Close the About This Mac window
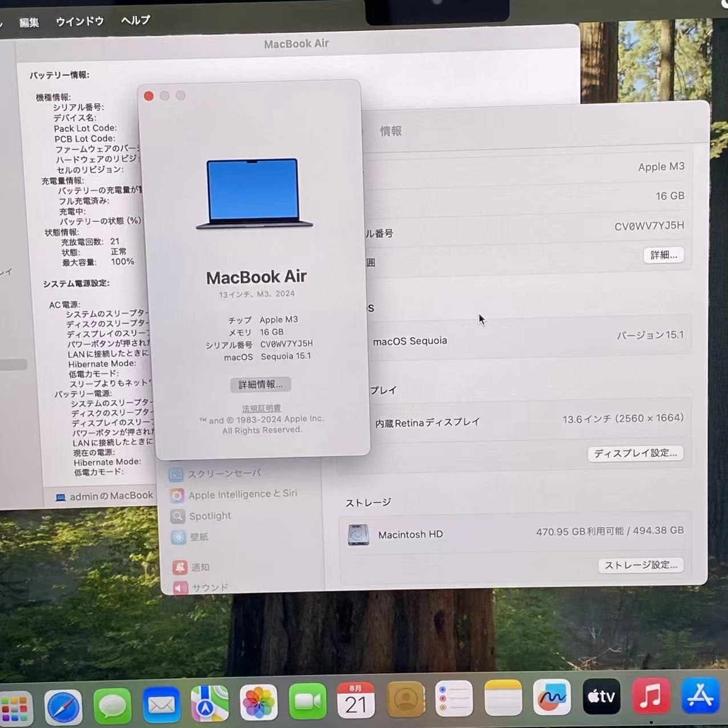Image resolution: width=728 pixels, height=728 pixels. point(149,96)
